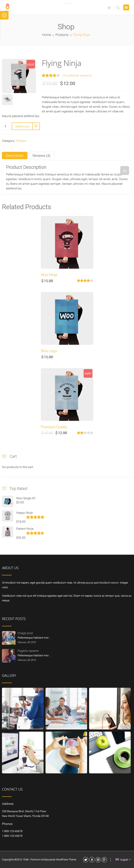Select the small Flying Ninja gallery thumbnail
The image size is (134, 868).
point(7,100)
